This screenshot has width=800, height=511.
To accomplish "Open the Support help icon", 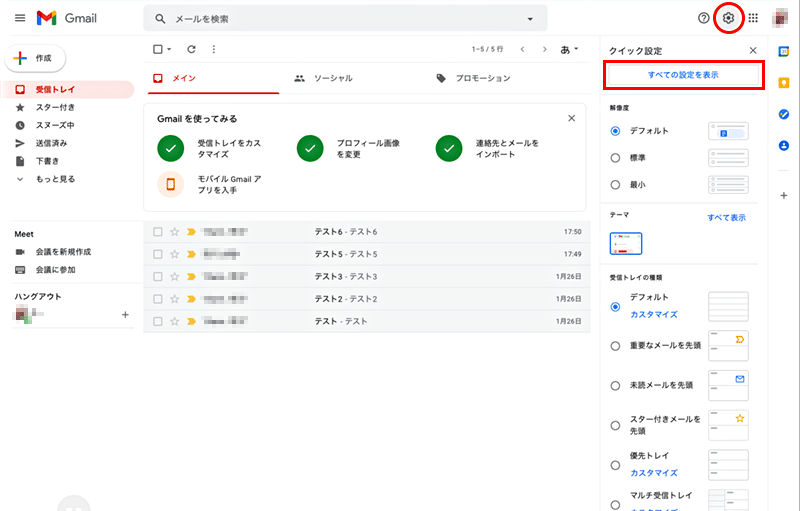I will coord(704,18).
